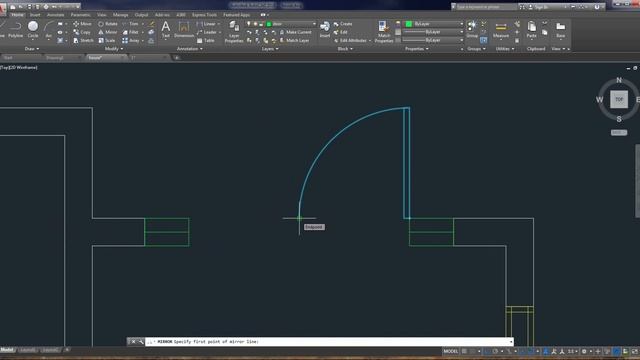
Task: Click Make Current layer button
Action: click(x=296, y=32)
